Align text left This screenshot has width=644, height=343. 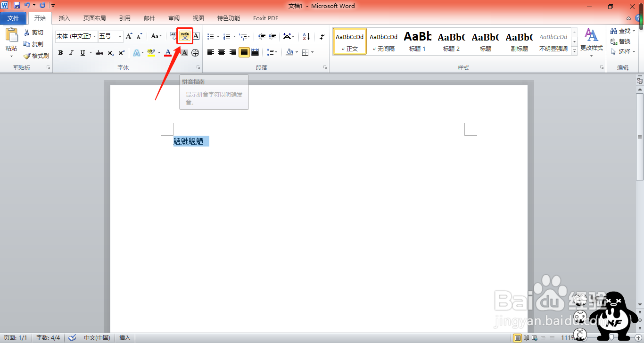point(211,52)
